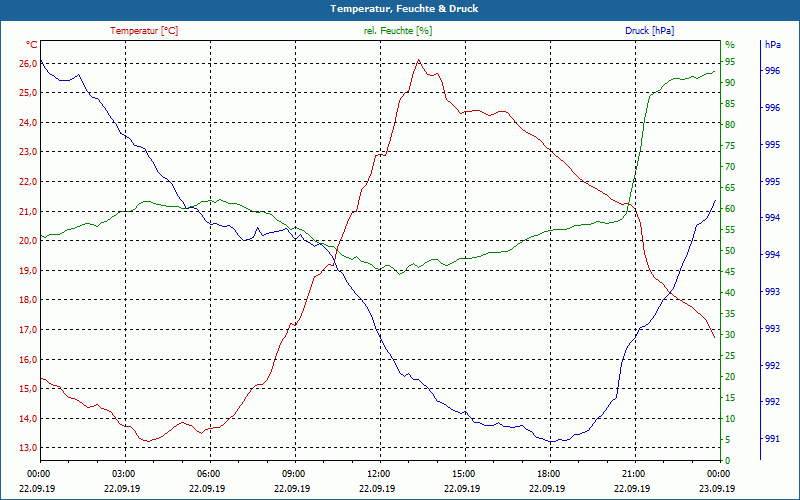Click the '15:00' time axis label
Image resolution: width=800 pixels, height=500 pixels.
[x=463, y=474]
